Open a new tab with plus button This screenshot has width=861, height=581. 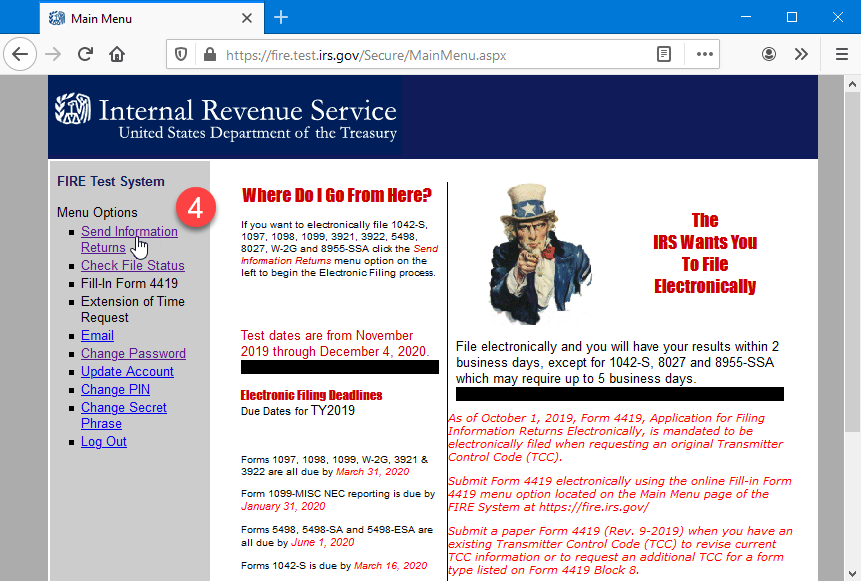(x=281, y=17)
